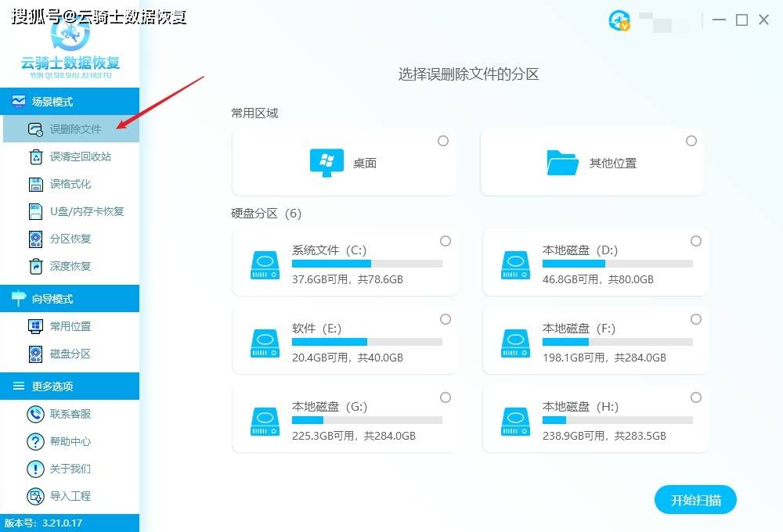Click the 联系客服 phone icon
The image size is (783, 532).
[x=35, y=414]
